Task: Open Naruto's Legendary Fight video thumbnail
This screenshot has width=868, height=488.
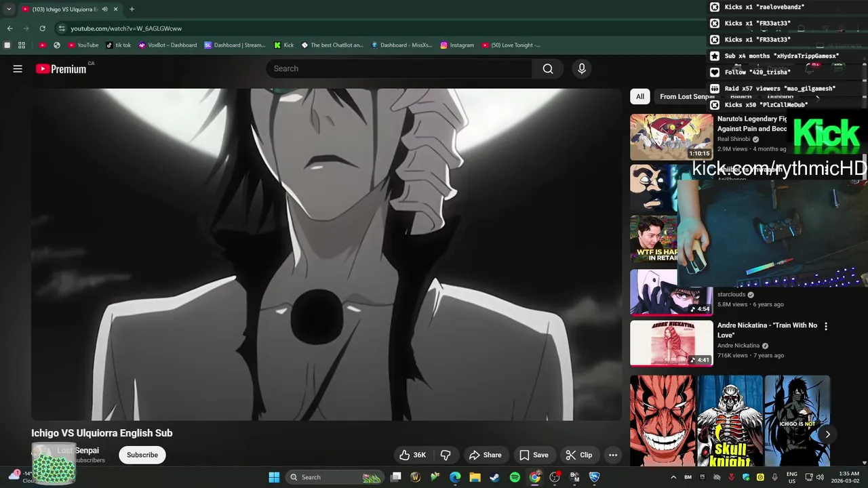Action: (671, 136)
